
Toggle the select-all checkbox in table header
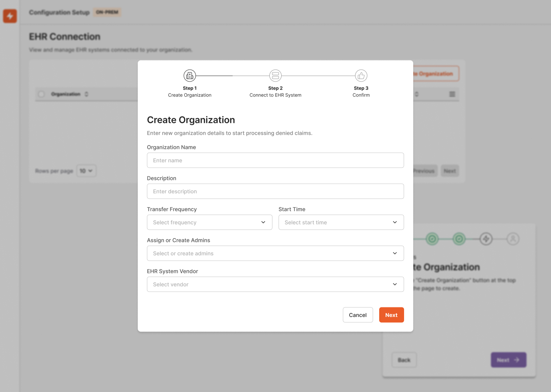(41, 94)
